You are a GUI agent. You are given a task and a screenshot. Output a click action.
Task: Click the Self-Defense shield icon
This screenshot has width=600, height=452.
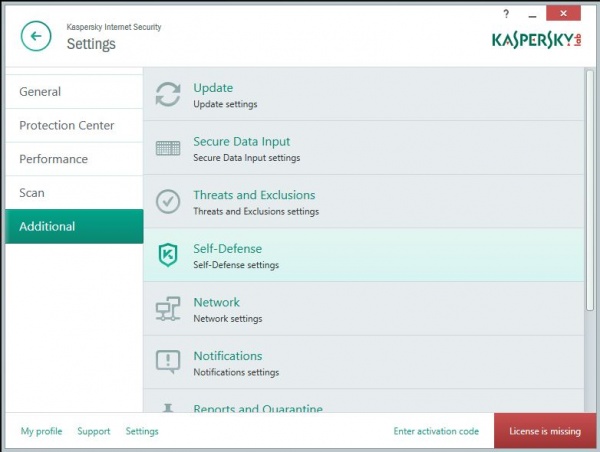pyautogui.click(x=168, y=255)
